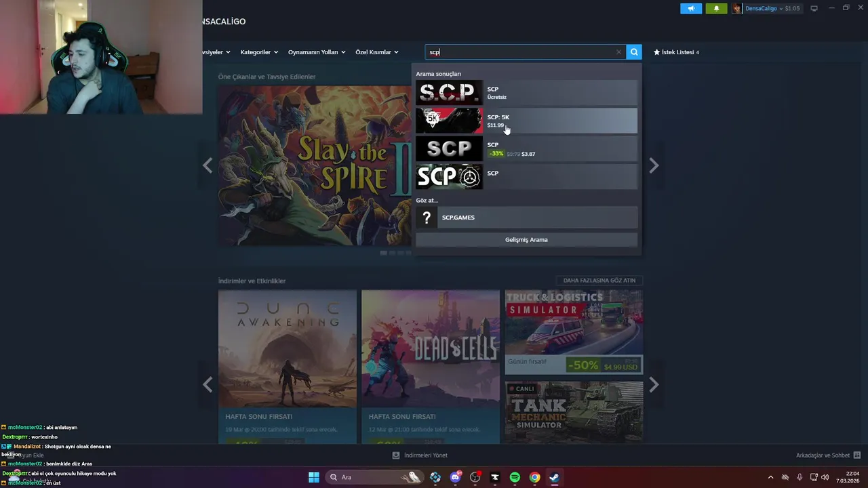Click the DensaCaligo profile avatar
The height and width of the screenshot is (488, 868).
point(737,9)
